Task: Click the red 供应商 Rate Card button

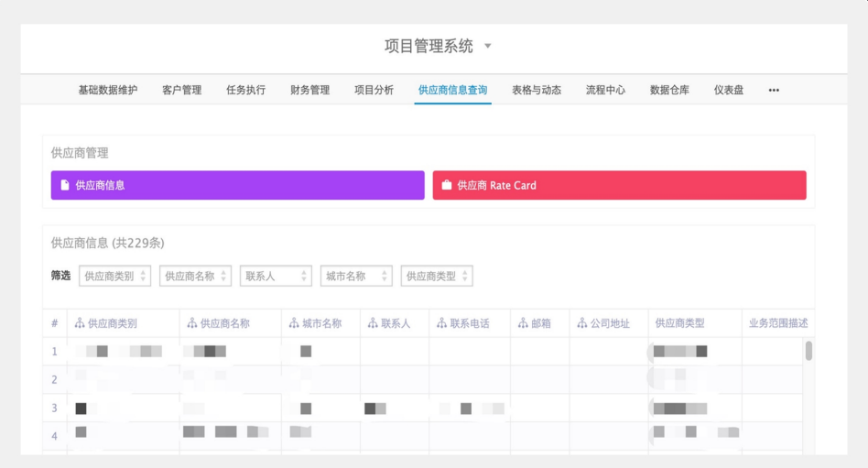Action: click(x=619, y=185)
